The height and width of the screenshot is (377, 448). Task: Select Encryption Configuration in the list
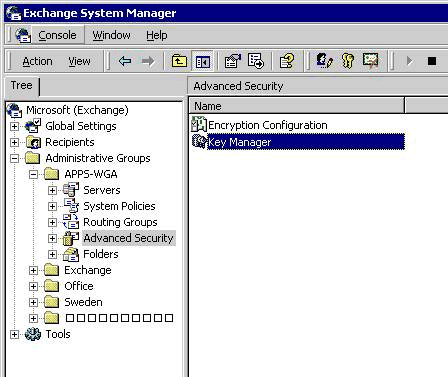coord(268,125)
